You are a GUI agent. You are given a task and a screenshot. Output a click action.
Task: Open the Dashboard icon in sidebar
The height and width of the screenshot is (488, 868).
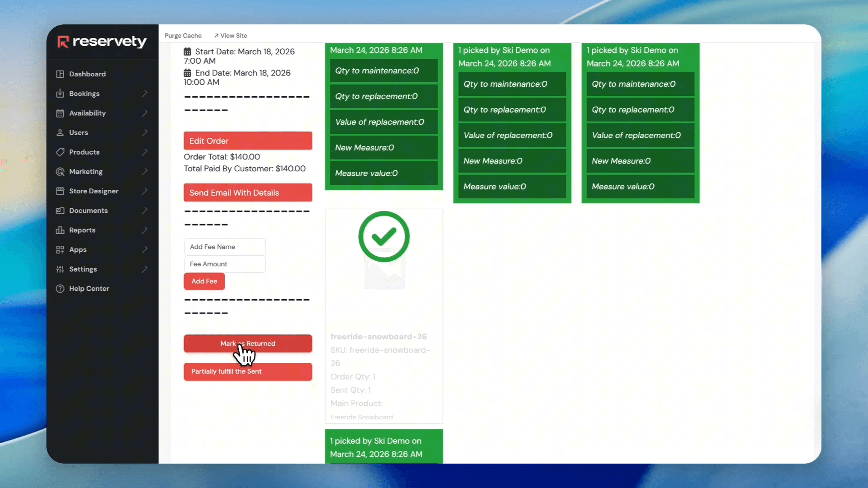tap(60, 74)
